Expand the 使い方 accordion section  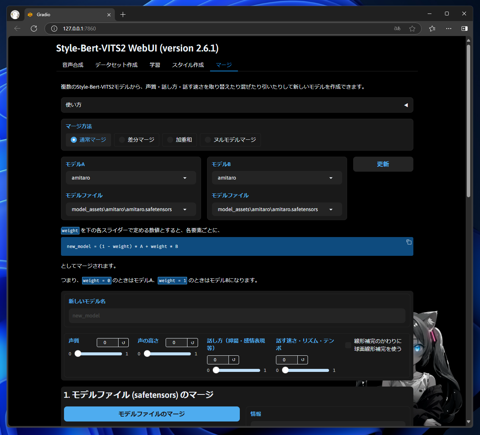[237, 105]
